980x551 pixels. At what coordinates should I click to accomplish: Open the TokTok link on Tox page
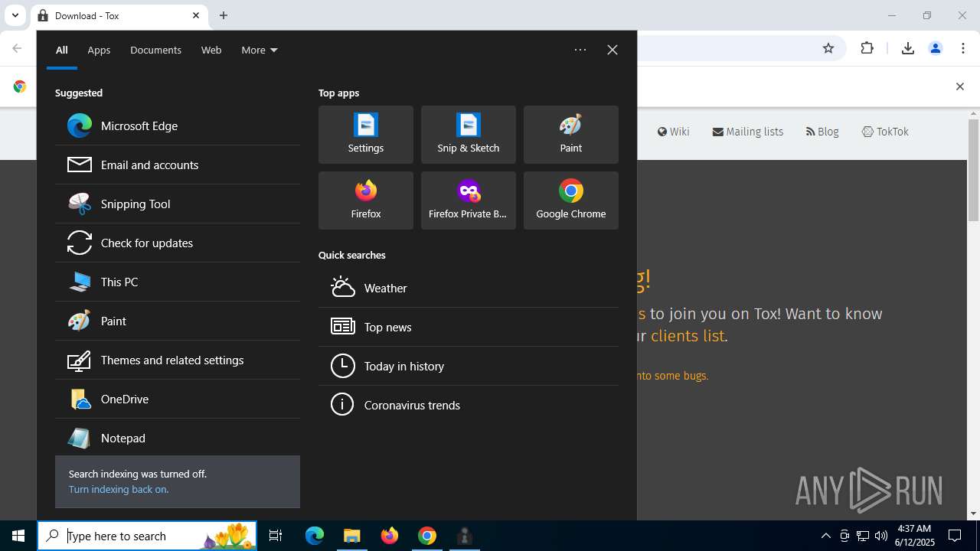click(x=885, y=132)
